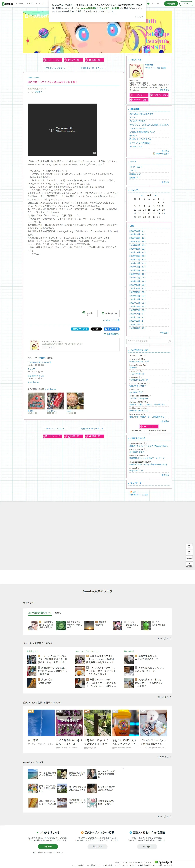Open 続きを見る under ジャンル人気記事ランキング
The width and height of the screenshot is (195, 868).
(x=164, y=697)
